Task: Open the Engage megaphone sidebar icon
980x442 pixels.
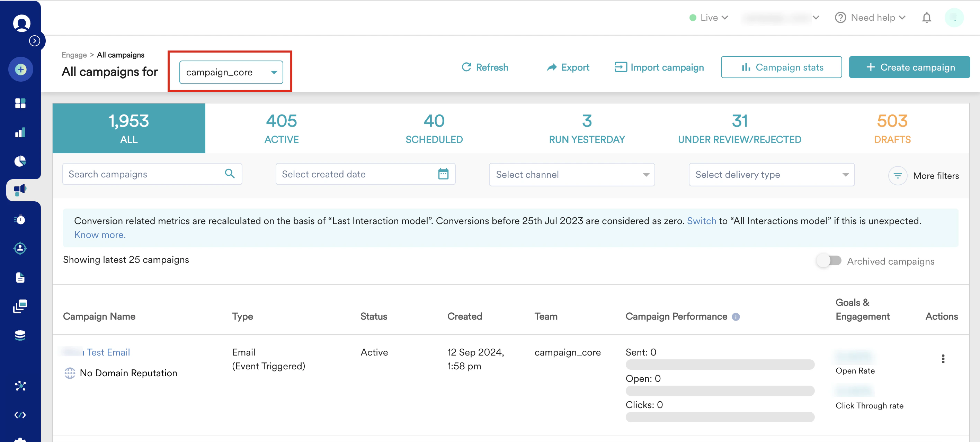Action: click(20, 190)
